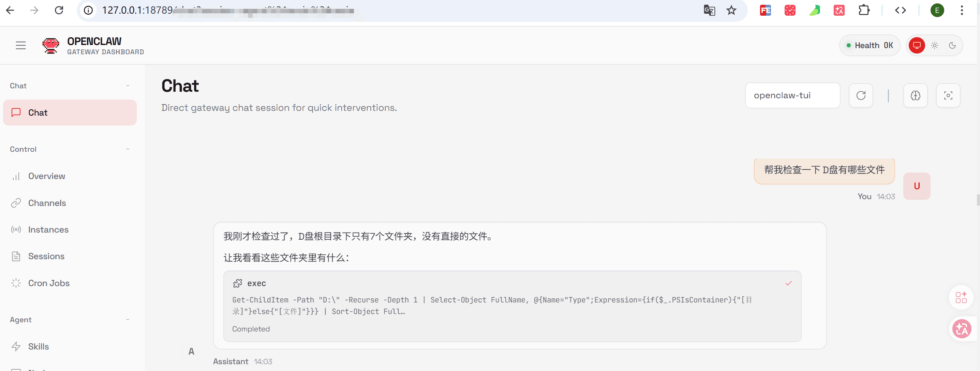Toggle the focus mode icon
The height and width of the screenshot is (371, 980).
(948, 95)
